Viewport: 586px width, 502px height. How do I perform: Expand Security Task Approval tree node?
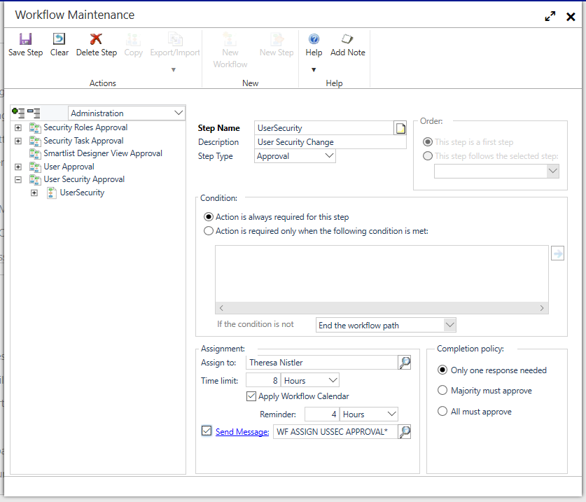point(18,141)
